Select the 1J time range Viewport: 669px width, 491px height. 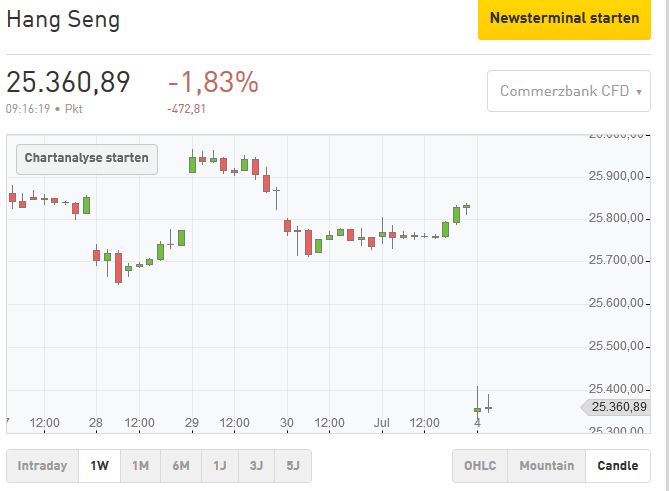click(x=219, y=465)
